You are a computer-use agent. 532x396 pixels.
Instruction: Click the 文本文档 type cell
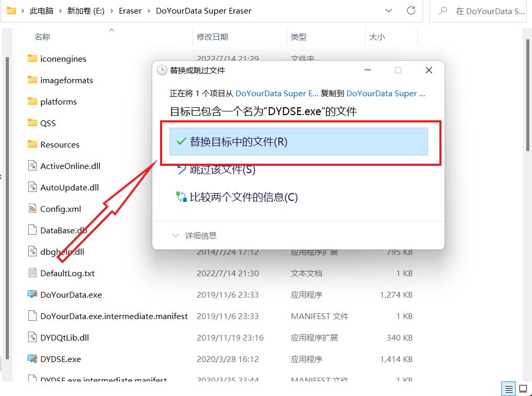307,273
